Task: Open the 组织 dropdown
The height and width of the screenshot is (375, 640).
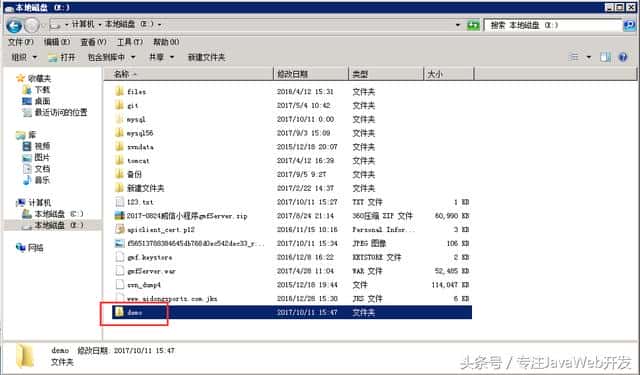Action: pyautogui.click(x=24, y=57)
